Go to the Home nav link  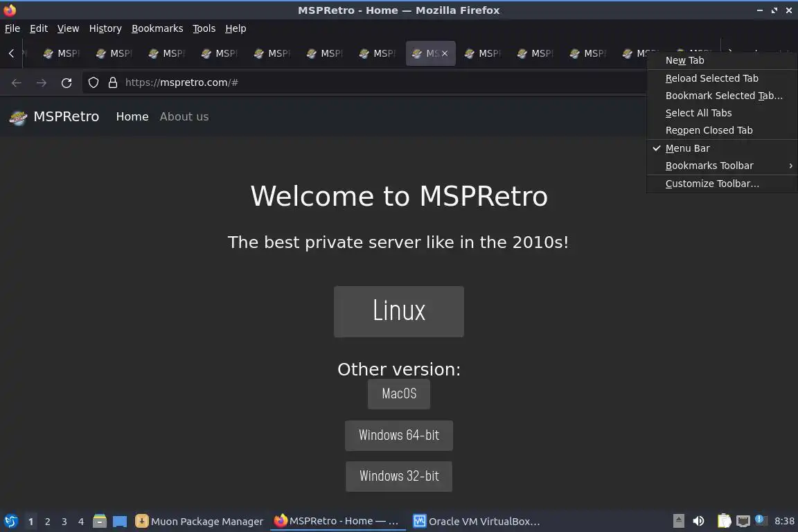132,116
